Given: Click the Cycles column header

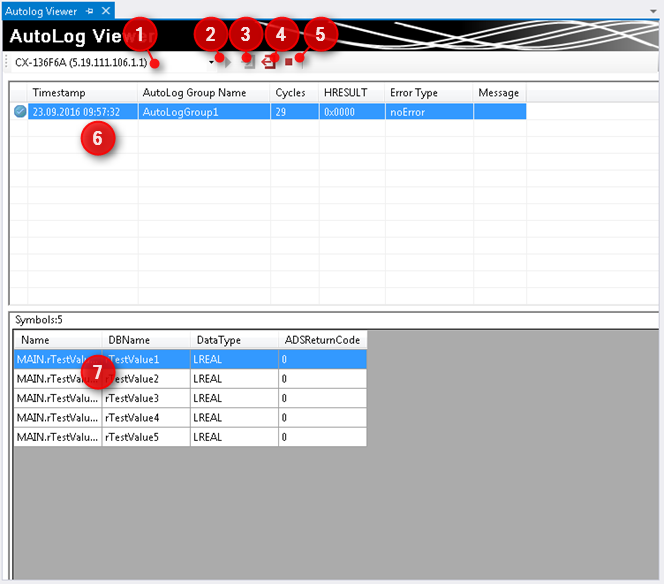Looking at the screenshot, I should click(x=294, y=92).
